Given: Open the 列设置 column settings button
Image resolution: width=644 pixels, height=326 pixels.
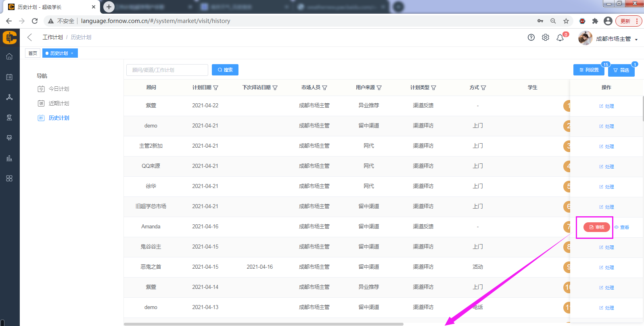Looking at the screenshot, I should tap(589, 70).
